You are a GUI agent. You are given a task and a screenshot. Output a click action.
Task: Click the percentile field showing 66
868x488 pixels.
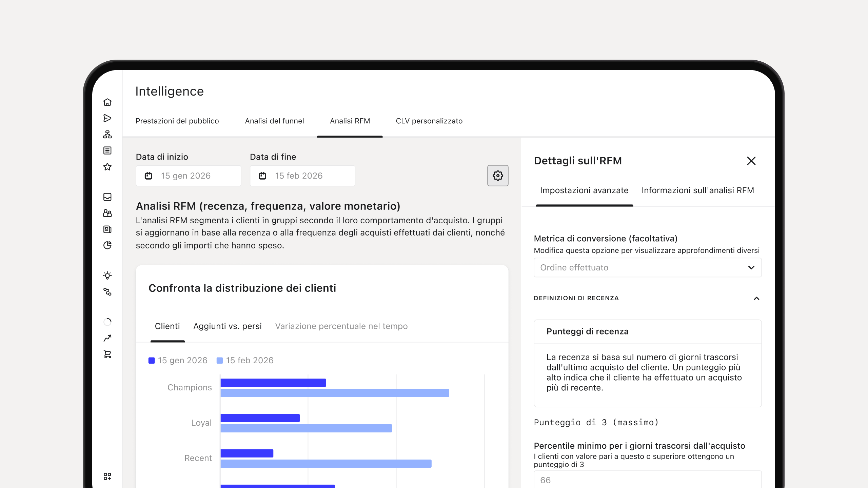pos(648,480)
